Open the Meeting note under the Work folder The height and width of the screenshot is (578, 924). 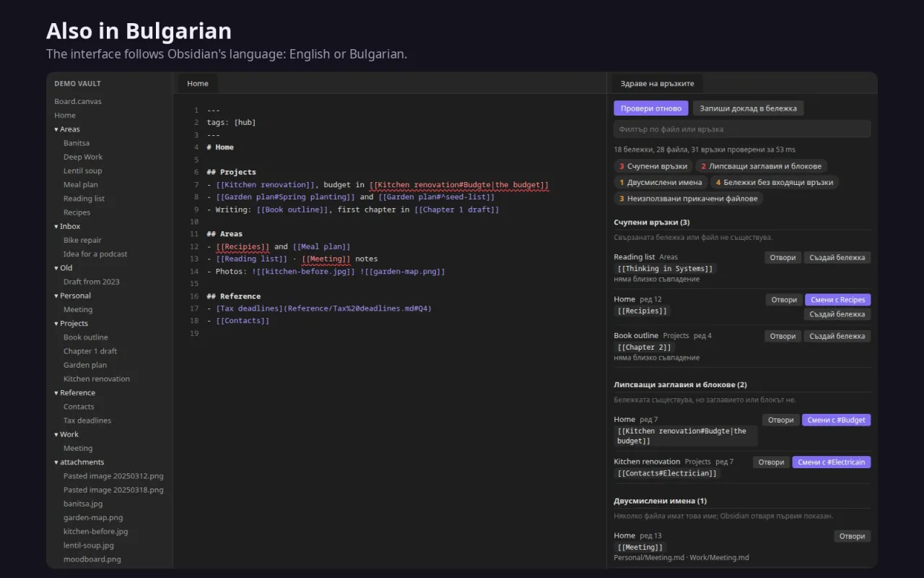coord(78,449)
